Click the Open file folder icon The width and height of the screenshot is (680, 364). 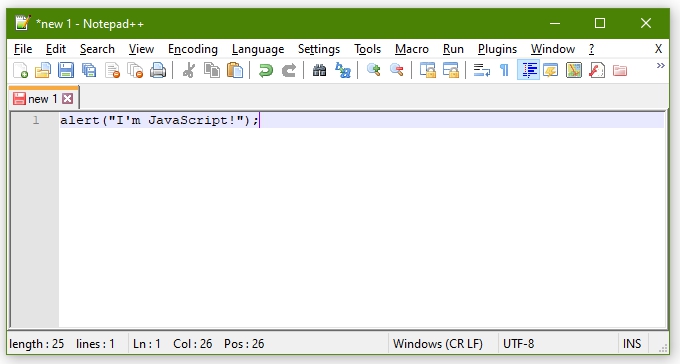[x=43, y=70]
